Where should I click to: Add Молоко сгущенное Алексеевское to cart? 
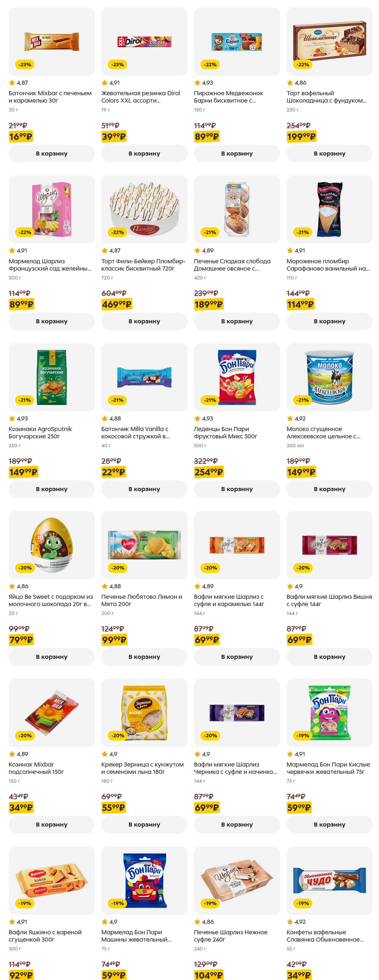click(x=329, y=489)
